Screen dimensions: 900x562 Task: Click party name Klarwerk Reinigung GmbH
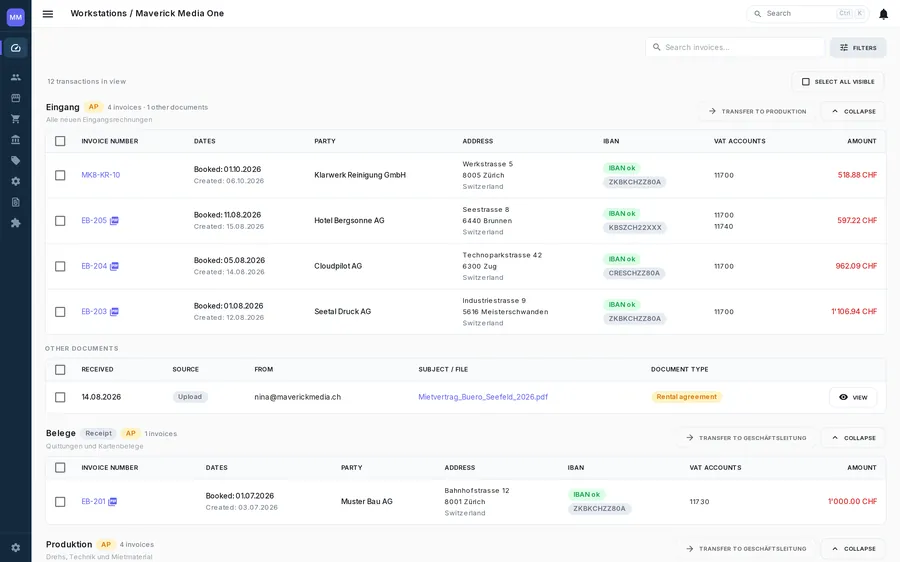pos(360,175)
